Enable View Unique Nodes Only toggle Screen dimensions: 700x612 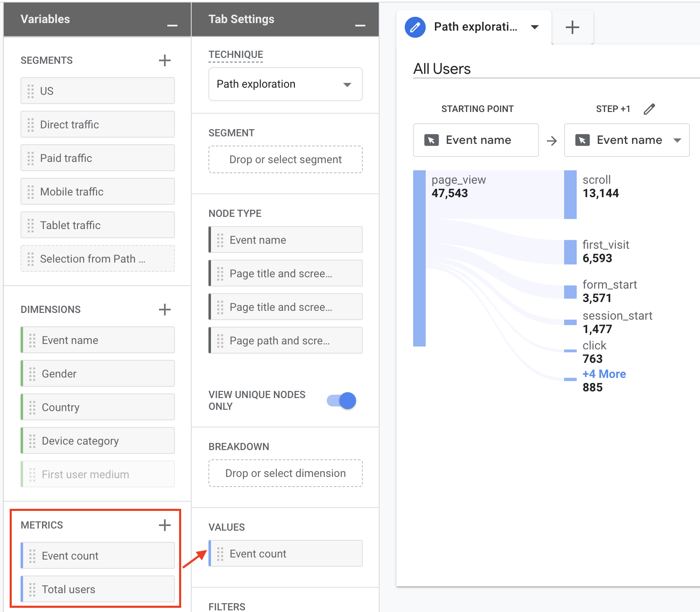tap(340, 400)
